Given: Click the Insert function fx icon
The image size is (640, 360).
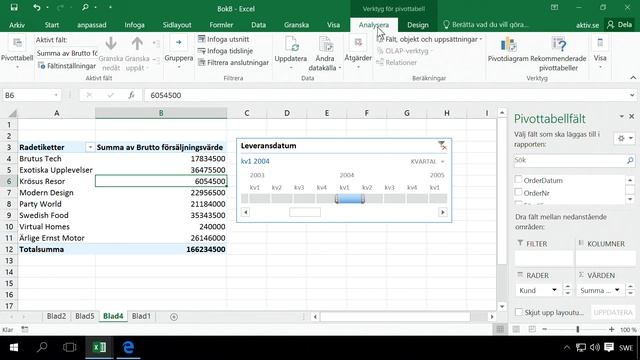Looking at the screenshot, I should 131,95.
